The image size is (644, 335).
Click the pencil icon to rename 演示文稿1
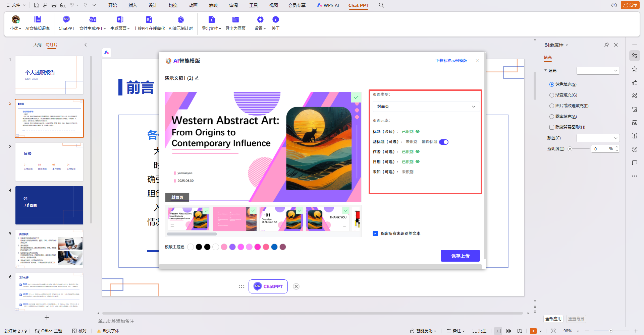(197, 78)
